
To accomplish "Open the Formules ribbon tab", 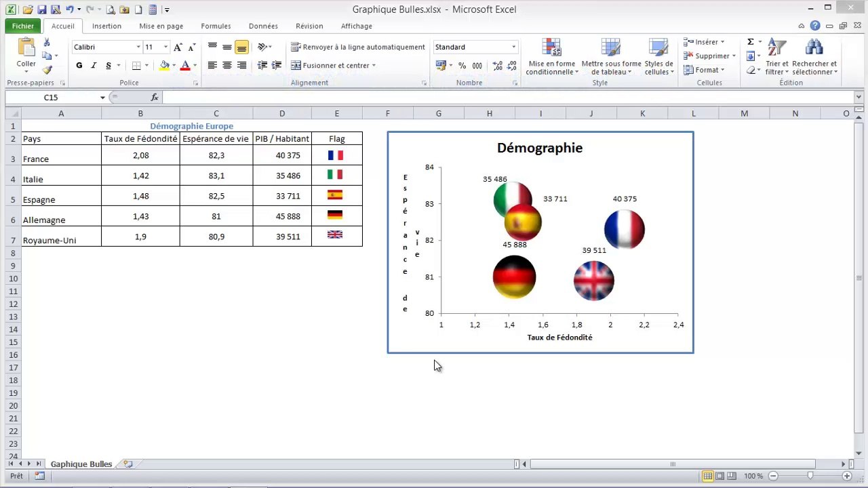I will coord(216,26).
